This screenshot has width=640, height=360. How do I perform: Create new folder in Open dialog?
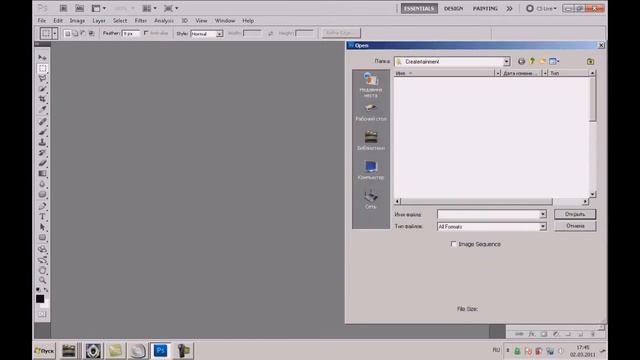tap(542, 61)
